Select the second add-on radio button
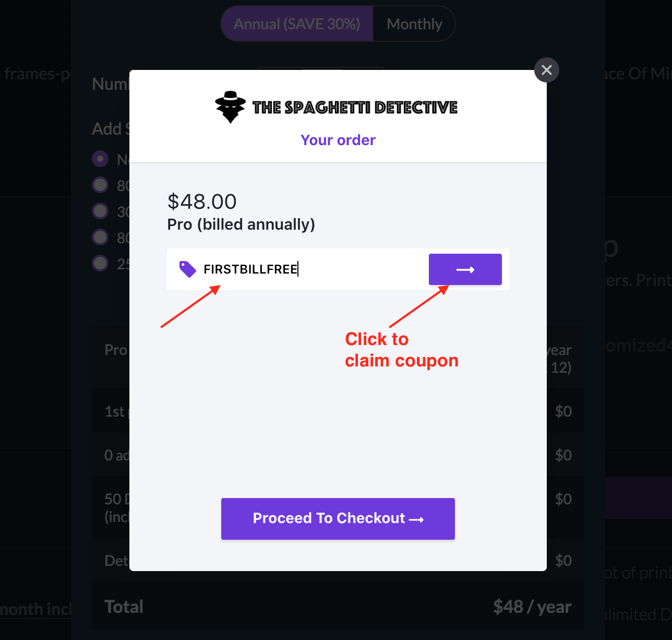This screenshot has width=672, height=640. (x=100, y=185)
